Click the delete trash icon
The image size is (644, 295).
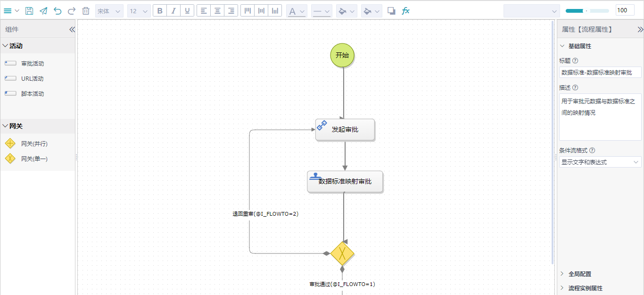86,11
